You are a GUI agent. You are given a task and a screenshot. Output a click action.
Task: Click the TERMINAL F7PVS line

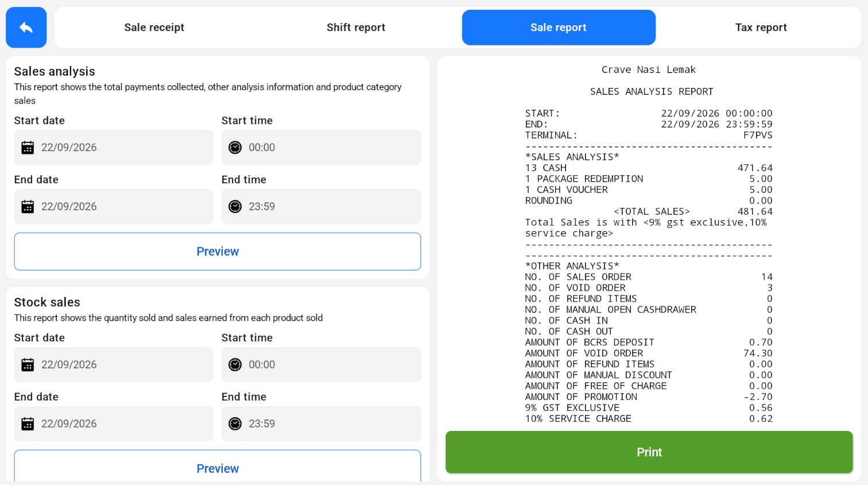[x=649, y=135]
